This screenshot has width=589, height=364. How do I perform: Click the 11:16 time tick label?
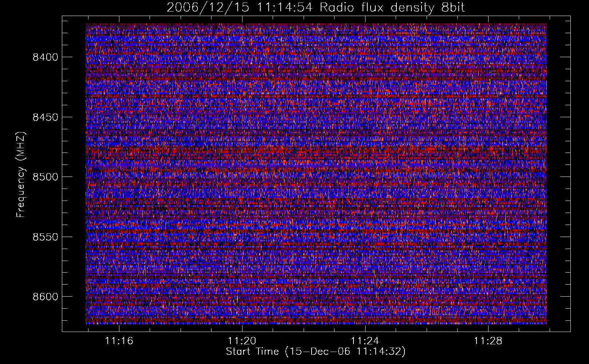[x=119, y=341]
